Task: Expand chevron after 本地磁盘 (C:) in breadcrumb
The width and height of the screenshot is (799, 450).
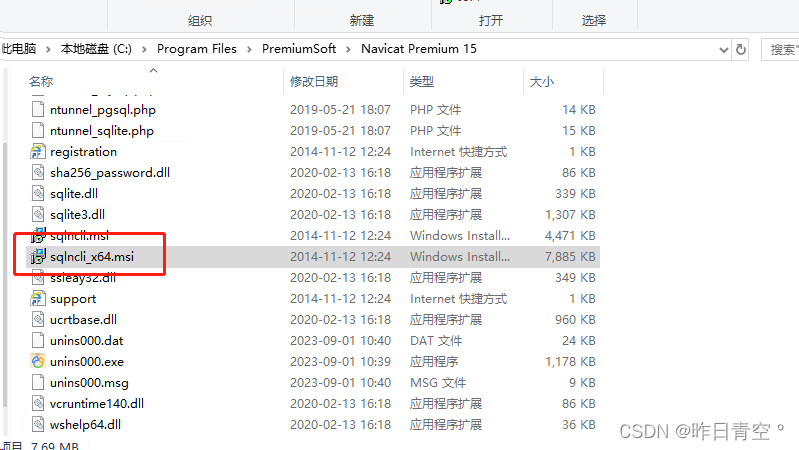Action: (x=144, y=49)
